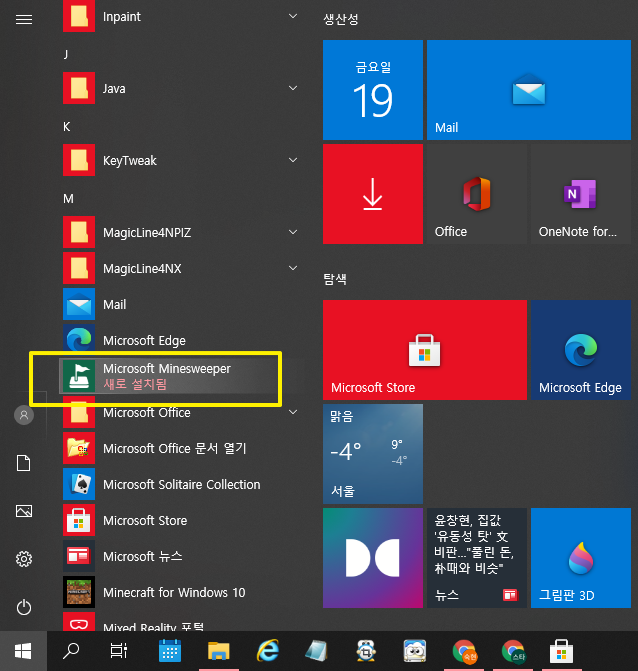Open Microsoft Store from the app list
The height and width of the screenshot is (671, 638).
coord(181,520)
